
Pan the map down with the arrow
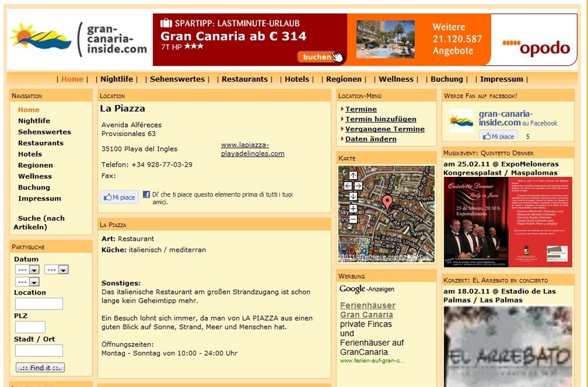[x=353, y=196]
